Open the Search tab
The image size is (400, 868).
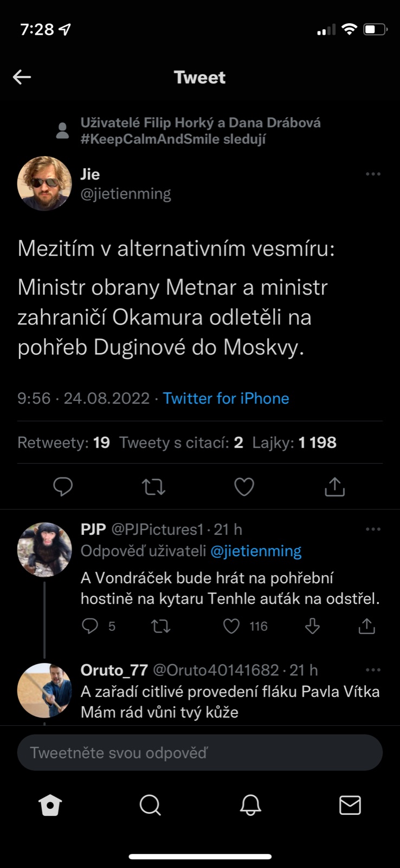click(x=150, y=805)
